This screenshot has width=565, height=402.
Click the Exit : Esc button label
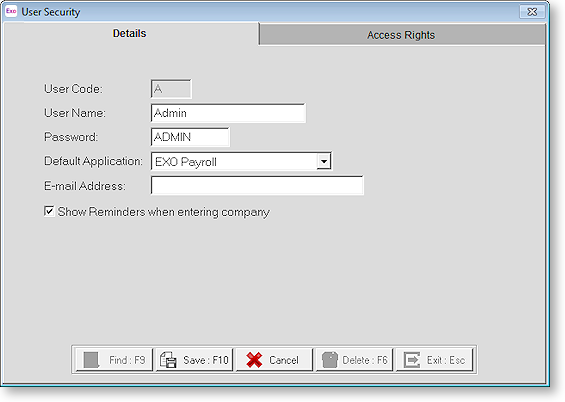[446, 360]
